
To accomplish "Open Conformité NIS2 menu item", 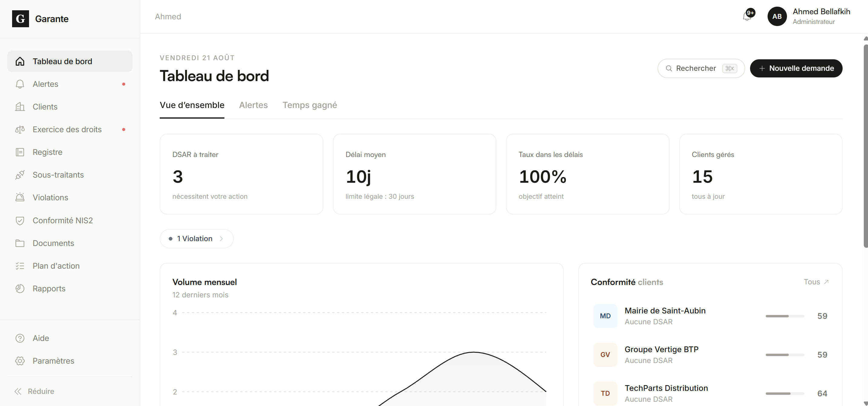I will tap(70, 220).
